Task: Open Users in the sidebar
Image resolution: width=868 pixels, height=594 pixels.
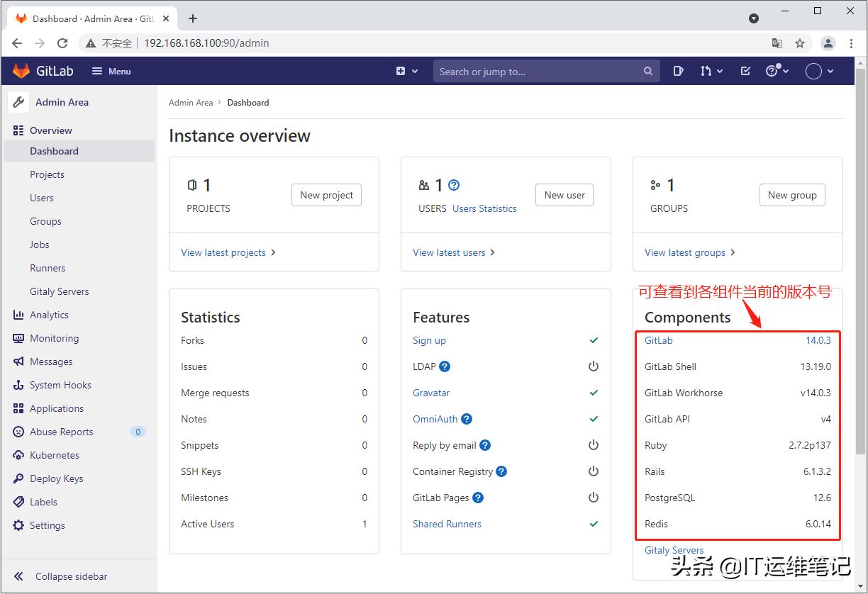Action: coord(42,198)
